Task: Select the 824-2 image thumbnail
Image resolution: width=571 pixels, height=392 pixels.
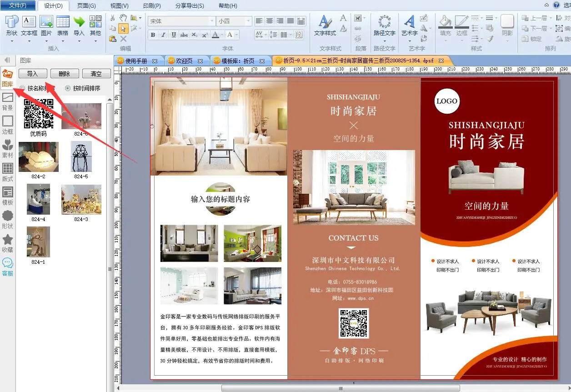Action: pos(38,157)
